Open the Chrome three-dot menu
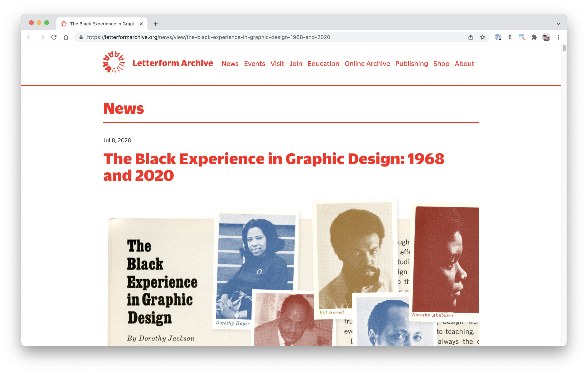Viewport: 588px width, 374px height. 558,37
